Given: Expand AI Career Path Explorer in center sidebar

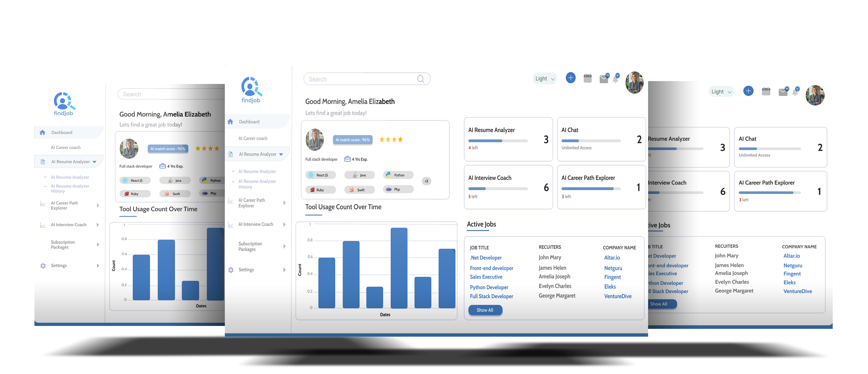Looking at the screenshot, I should (284, 203).
